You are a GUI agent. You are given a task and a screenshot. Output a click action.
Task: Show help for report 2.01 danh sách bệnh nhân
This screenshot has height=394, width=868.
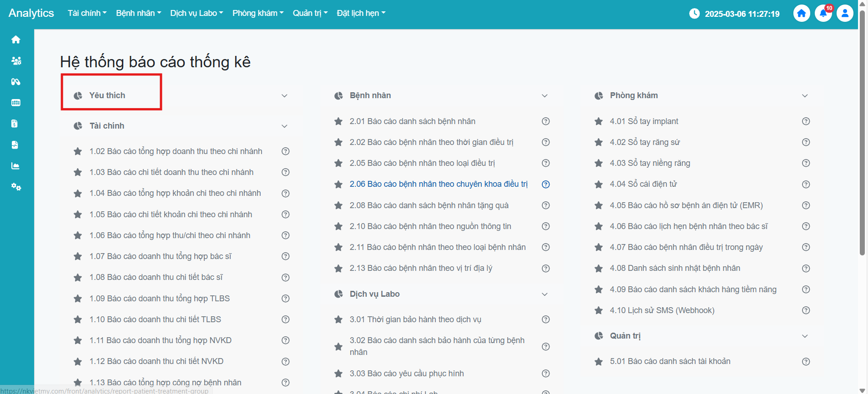coord(545,121)
